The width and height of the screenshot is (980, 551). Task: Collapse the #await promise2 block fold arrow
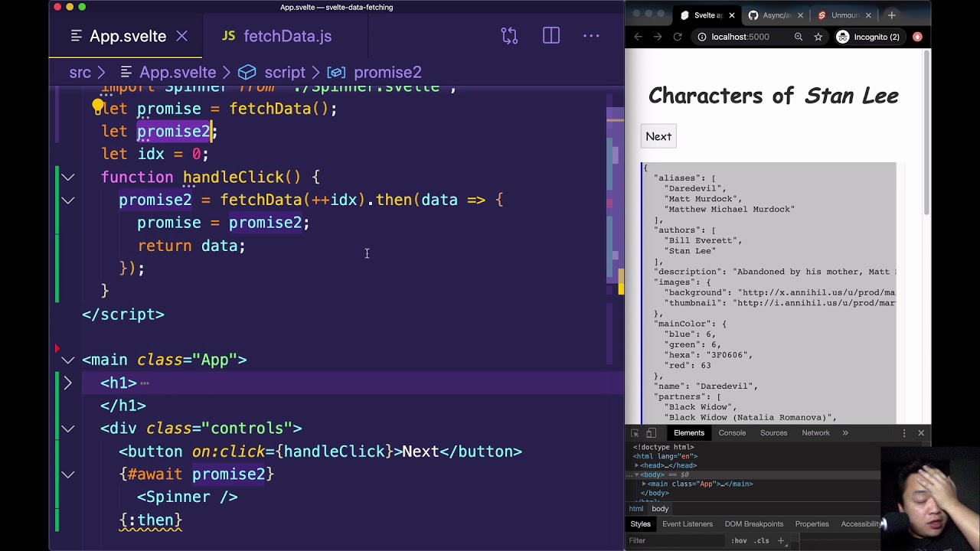point(68,474)
